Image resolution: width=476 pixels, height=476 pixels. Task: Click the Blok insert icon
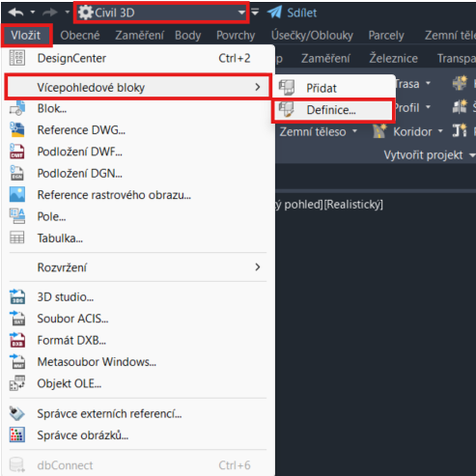tap(17, 108)
